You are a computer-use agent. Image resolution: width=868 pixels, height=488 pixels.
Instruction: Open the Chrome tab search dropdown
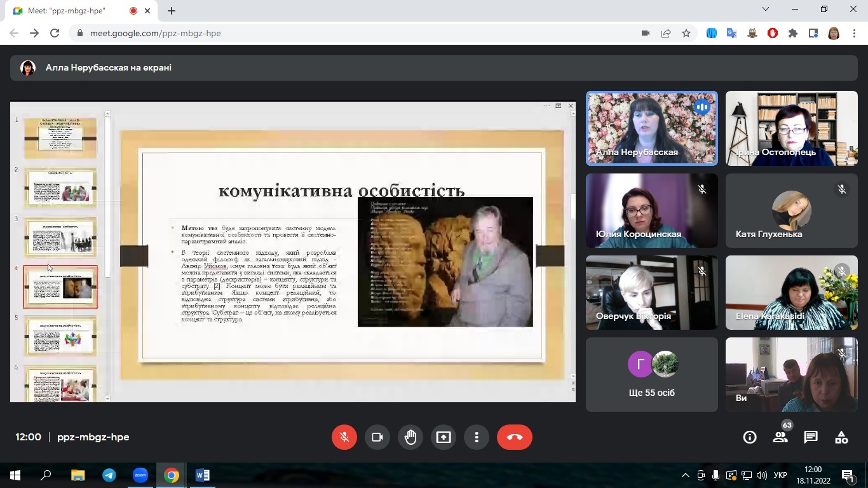[766, 10]
